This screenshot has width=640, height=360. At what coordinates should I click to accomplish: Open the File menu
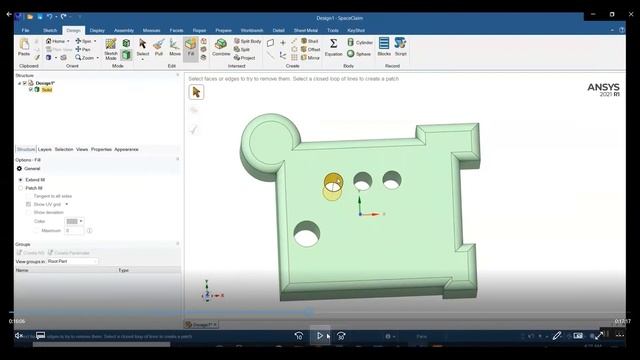[25, 30]
